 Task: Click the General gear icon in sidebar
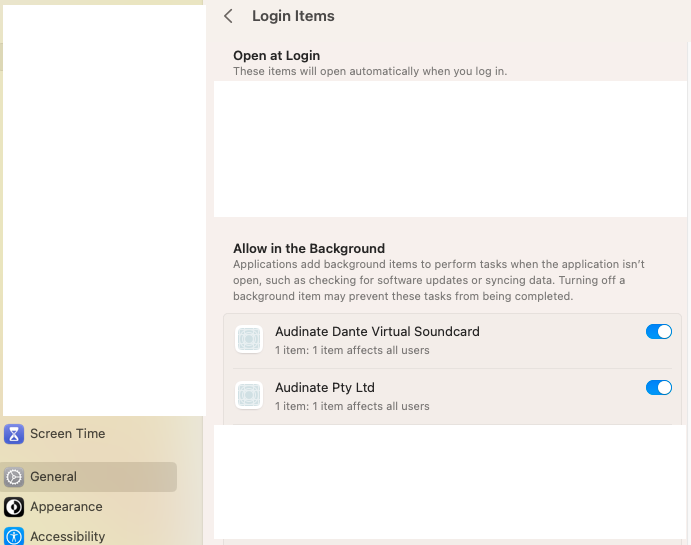pyautogui.click(x=14, y=477)
